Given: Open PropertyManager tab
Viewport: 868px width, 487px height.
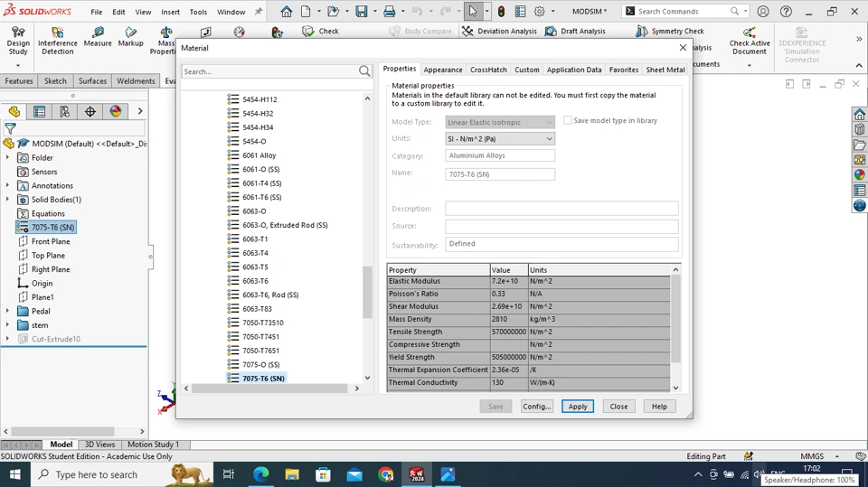Looking at the screenshot, I should tap(39, 111).
